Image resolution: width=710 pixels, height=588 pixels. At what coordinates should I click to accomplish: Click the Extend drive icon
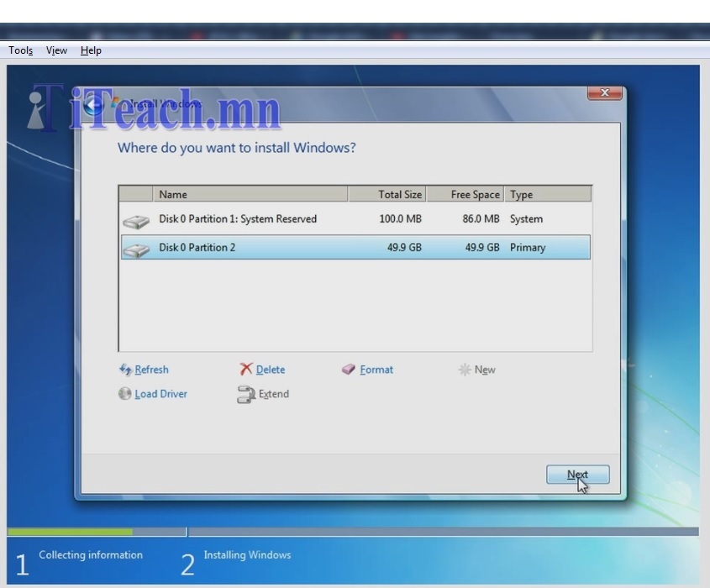pyautogui.click(x=245, y=394)
